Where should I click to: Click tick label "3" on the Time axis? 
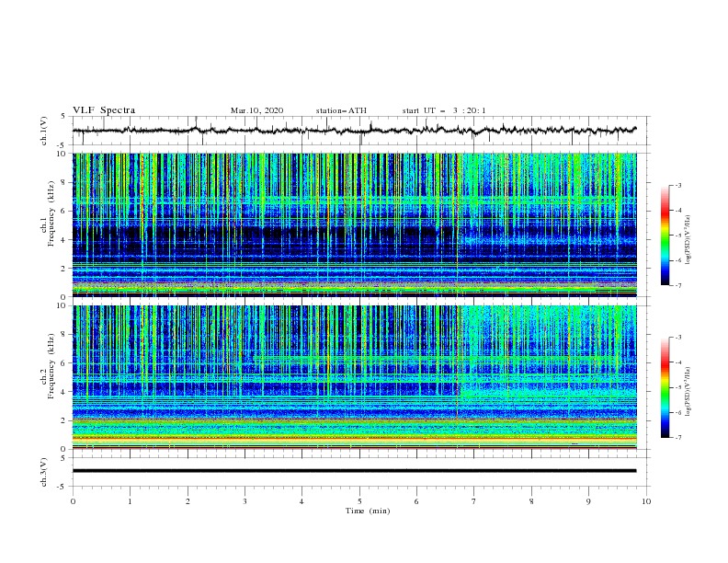(x=245, y=501)
